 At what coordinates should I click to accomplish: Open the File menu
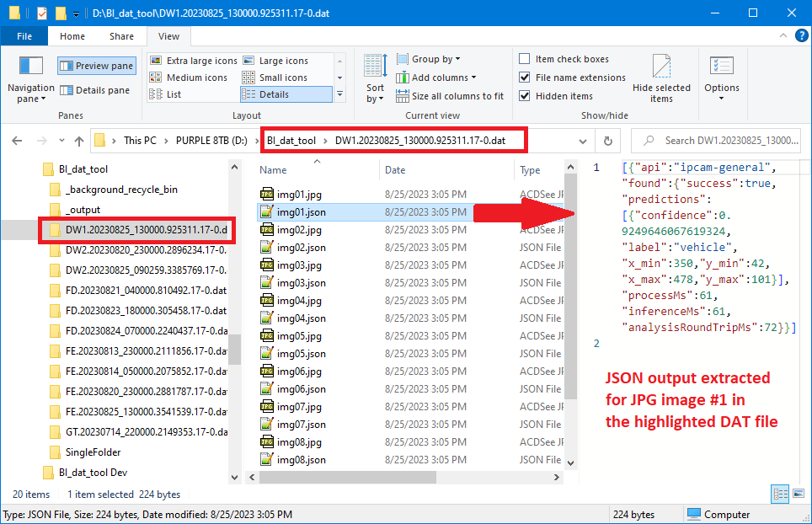[x=24, y=36]
